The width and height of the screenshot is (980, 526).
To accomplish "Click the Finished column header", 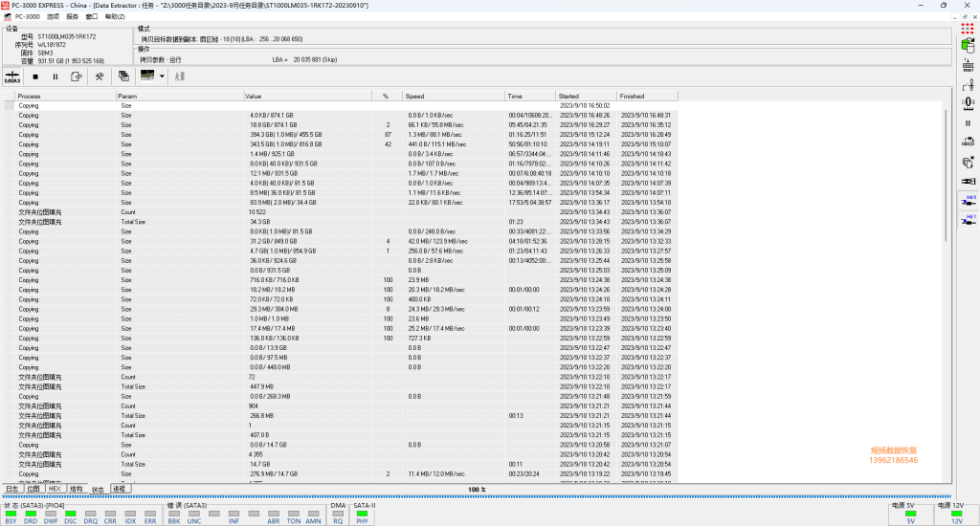I will tap(647, 97).
